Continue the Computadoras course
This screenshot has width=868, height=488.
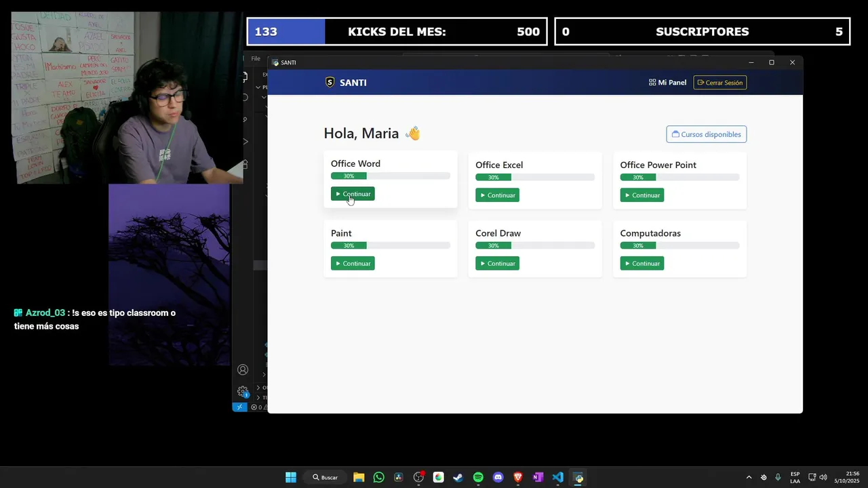(x=642, y=264)
